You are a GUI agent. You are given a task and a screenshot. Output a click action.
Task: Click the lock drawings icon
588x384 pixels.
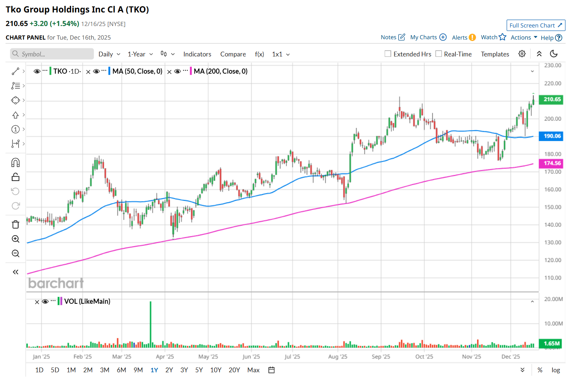(x=15, y=177)
